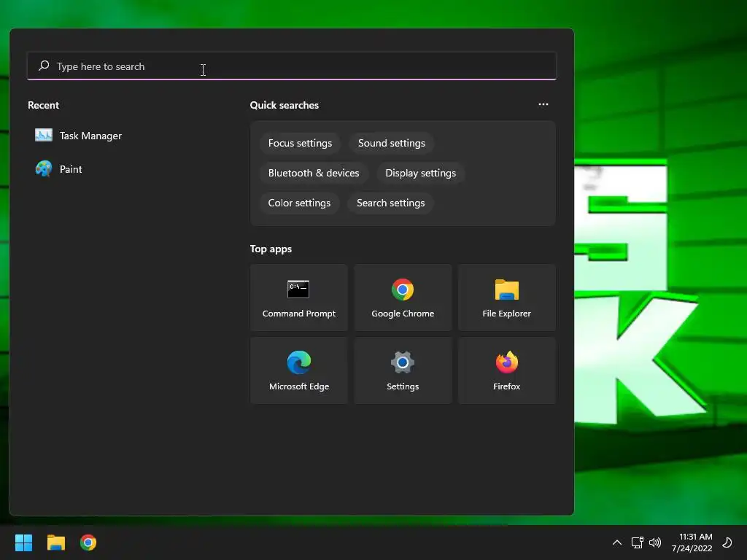Open network status tray icon
The image size is (747, 560).
637,542
